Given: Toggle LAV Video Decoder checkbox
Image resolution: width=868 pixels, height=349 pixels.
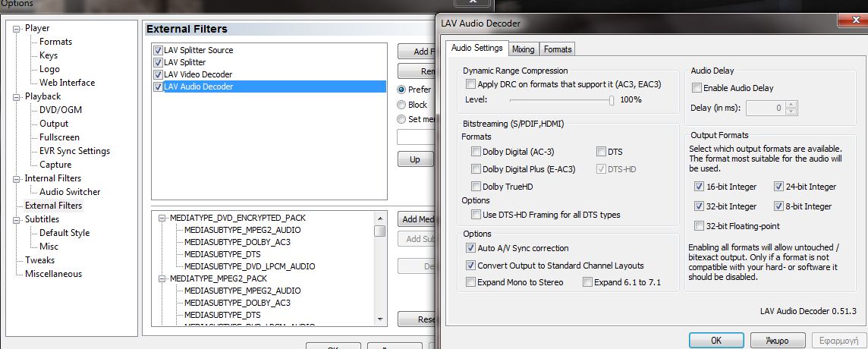Looking at the screenshot, I should pos(159,75).
